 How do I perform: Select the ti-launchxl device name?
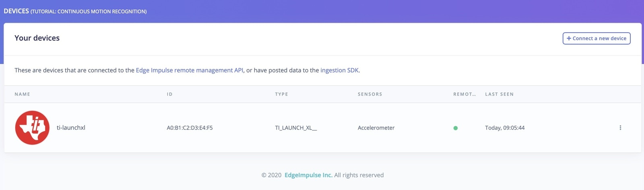coord(71,127)
